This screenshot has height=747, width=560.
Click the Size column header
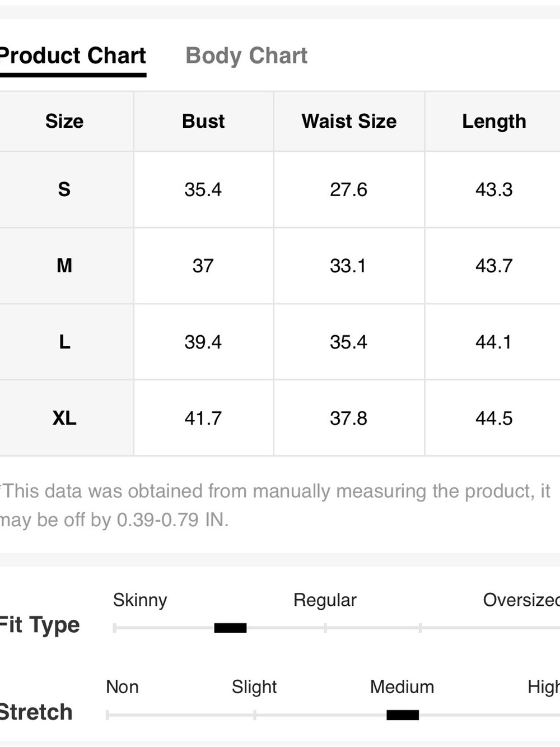click(64, 121)
